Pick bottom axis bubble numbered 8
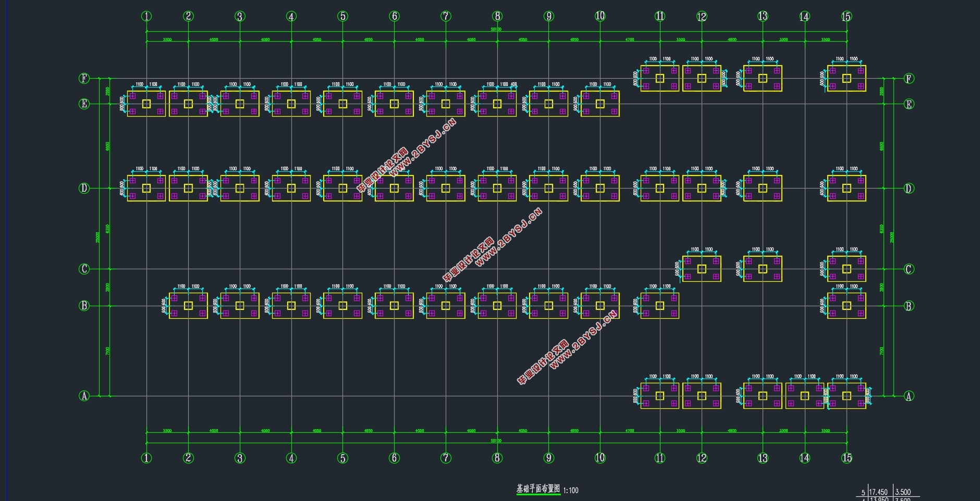980x501 pixels. pos(497,458)
